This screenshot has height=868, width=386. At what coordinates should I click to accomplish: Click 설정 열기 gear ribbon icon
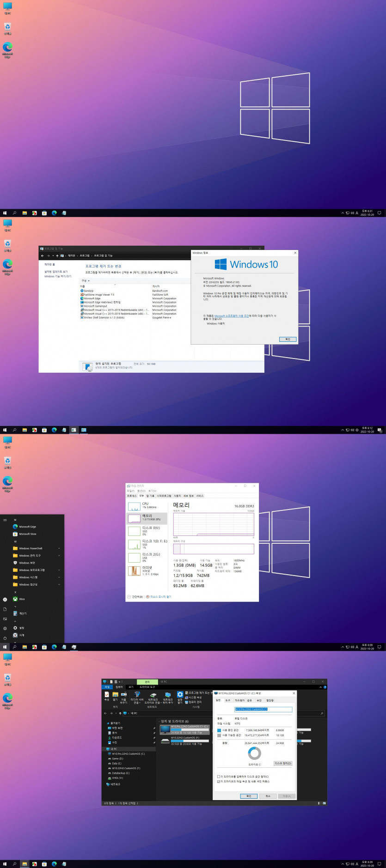tap(180, 697)
